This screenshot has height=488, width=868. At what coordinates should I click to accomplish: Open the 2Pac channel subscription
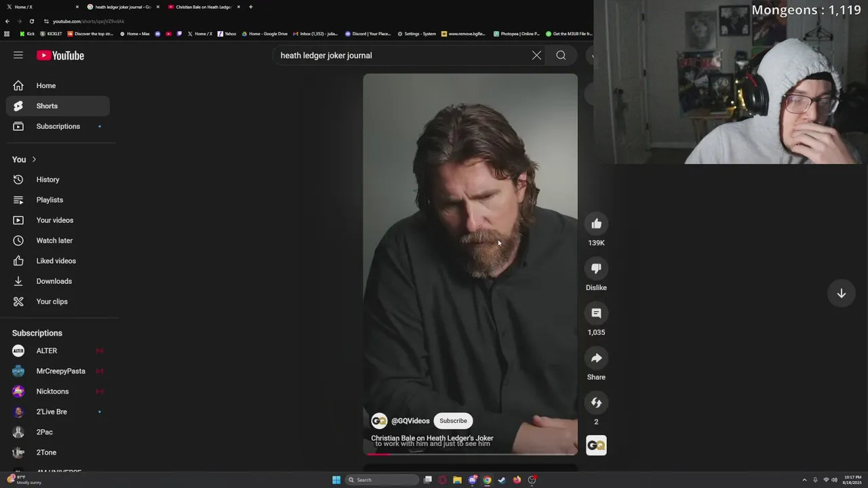pyautogui.click(x=58, y=432)
